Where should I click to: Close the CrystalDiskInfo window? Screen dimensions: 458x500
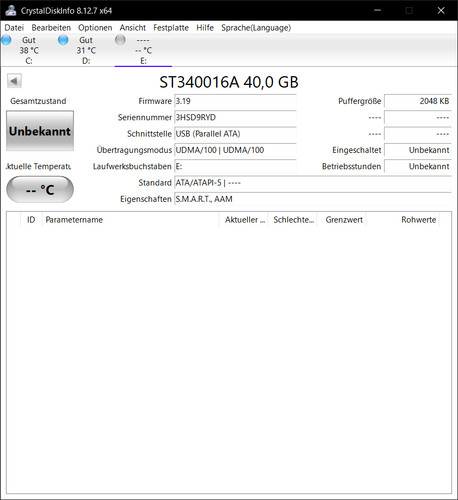441,10
